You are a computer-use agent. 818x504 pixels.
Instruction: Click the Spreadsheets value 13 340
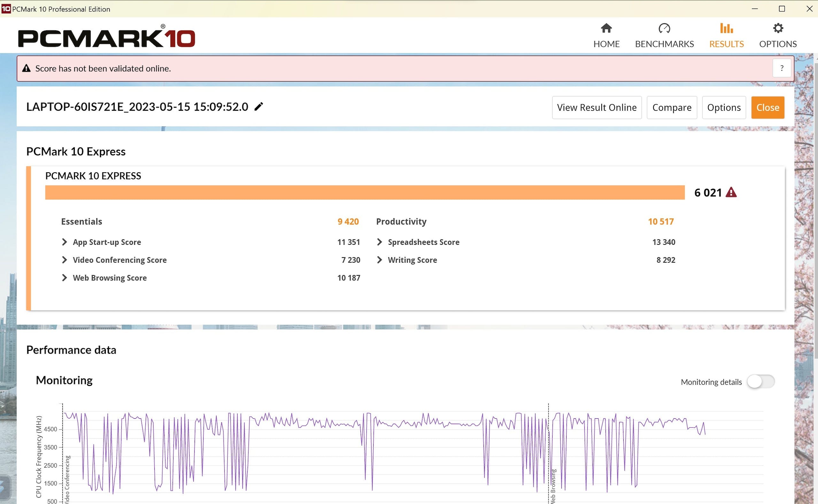664,242
